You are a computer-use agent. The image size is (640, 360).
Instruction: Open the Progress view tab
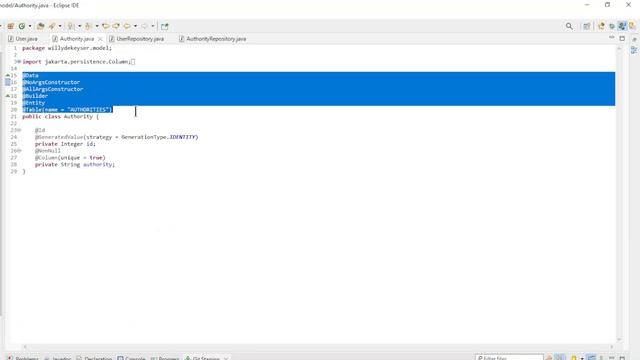pyautogui.click(x=165, y=358)
